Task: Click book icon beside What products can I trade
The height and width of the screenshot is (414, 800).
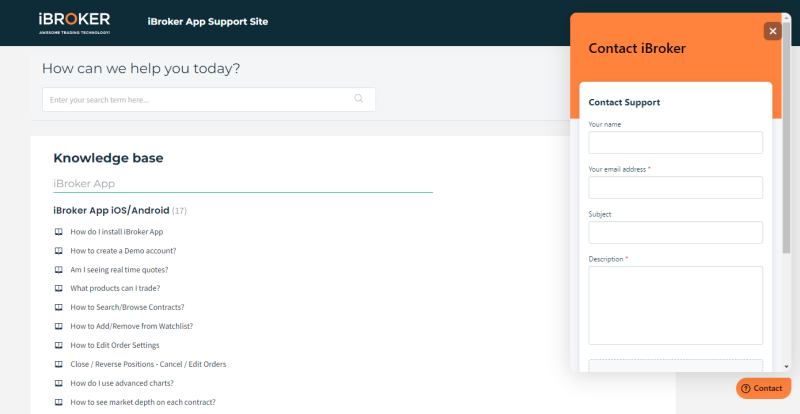Action: click(59, 288)
